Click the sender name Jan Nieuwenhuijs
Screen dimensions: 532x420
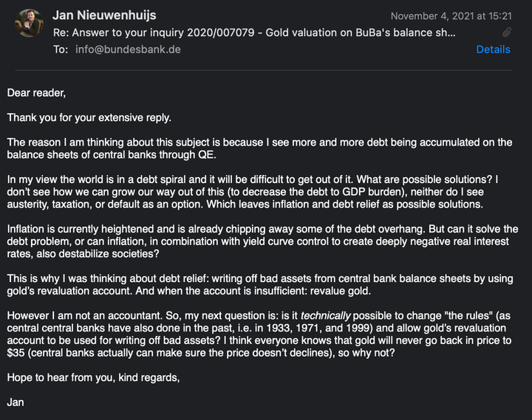[104, 16]
